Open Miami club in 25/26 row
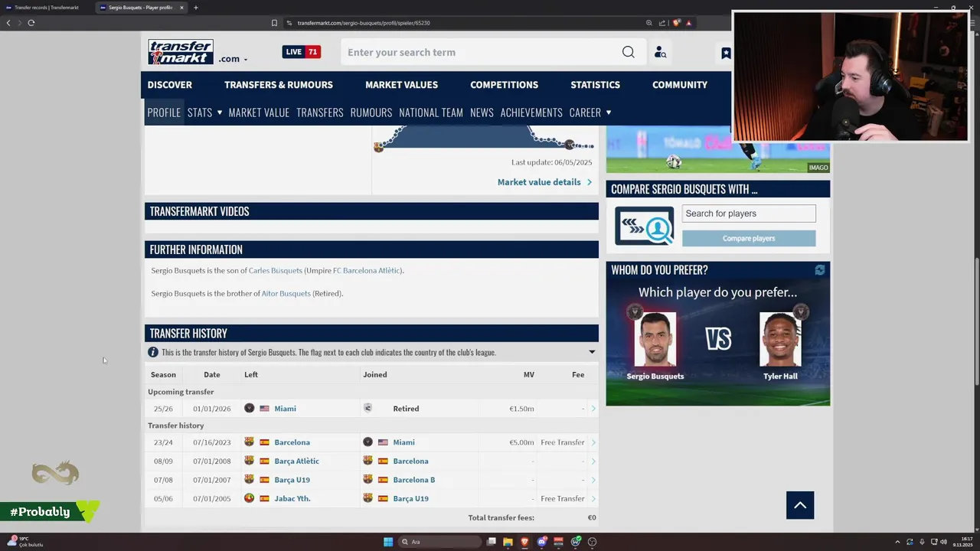 pos(285,409)
